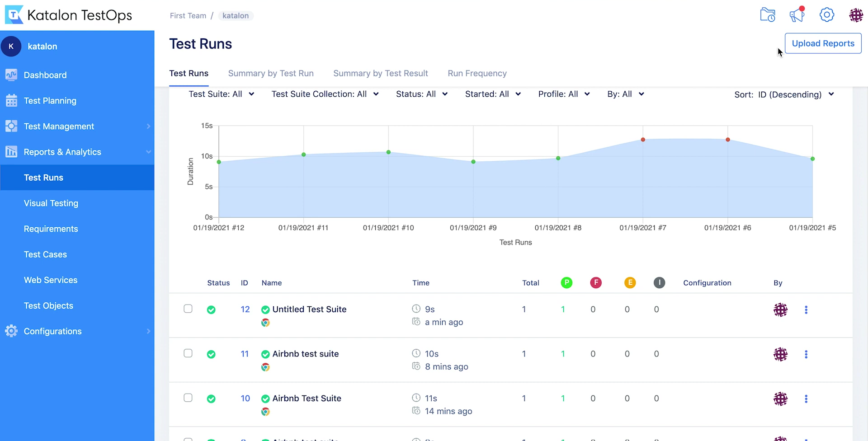Open the Started: All filter dropdown
The image size is (868, 441).
493,94
